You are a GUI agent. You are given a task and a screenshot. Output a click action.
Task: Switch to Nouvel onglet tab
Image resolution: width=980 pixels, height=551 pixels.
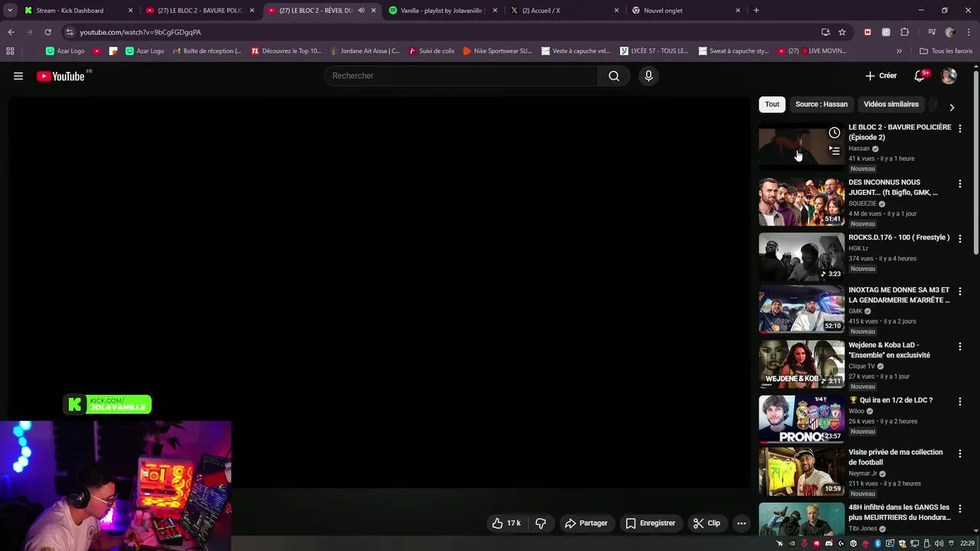(686, 11)
